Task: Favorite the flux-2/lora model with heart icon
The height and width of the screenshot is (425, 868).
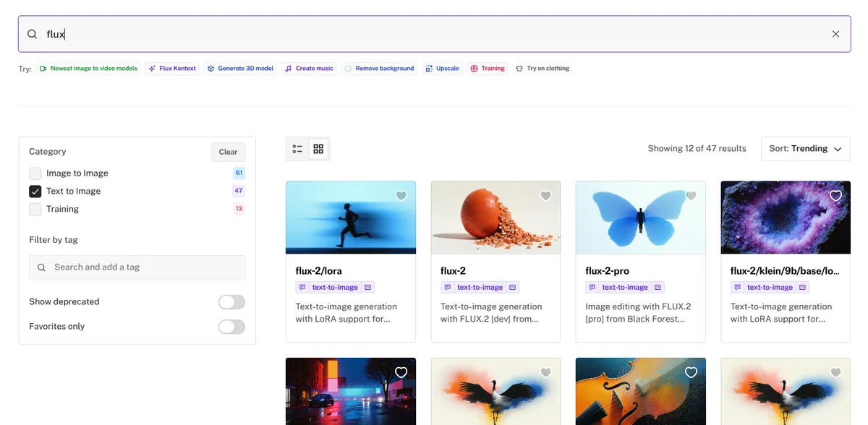Action: coord(401,196)
